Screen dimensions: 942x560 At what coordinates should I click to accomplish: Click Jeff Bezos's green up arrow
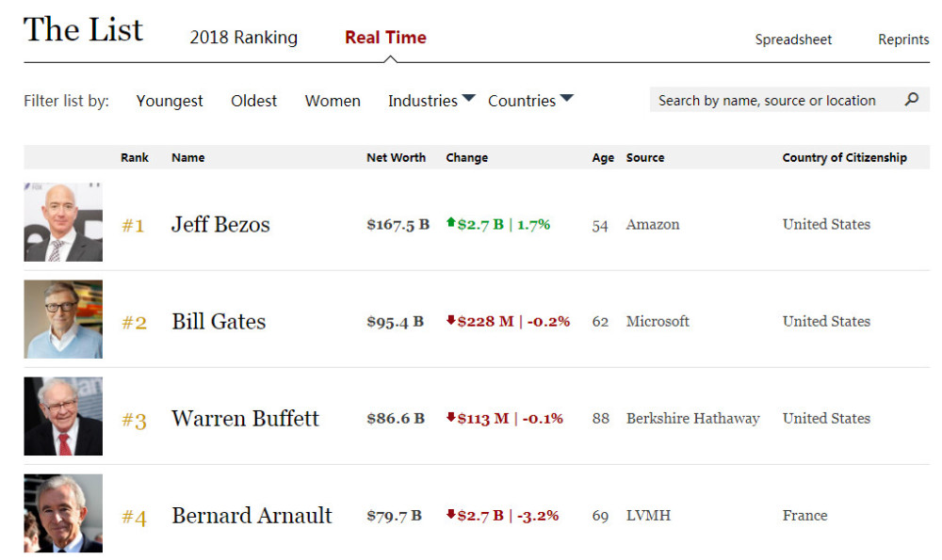tap(451, 223)
